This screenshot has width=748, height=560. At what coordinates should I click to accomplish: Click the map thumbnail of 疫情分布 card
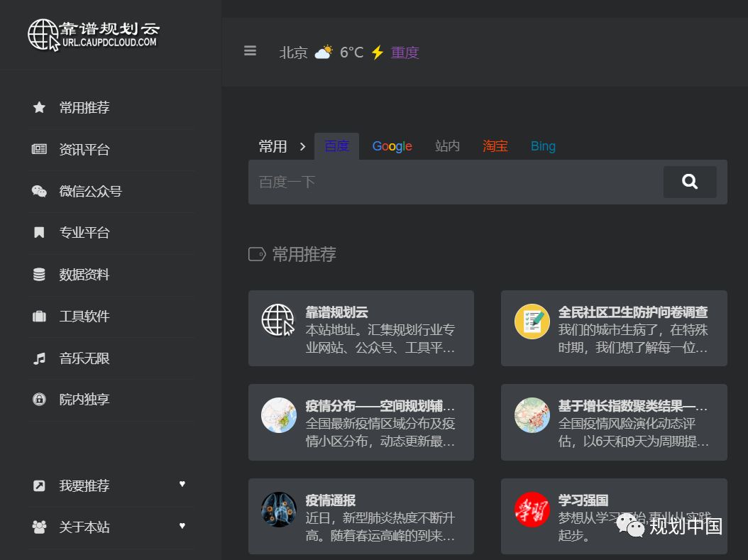pos(279,415)
